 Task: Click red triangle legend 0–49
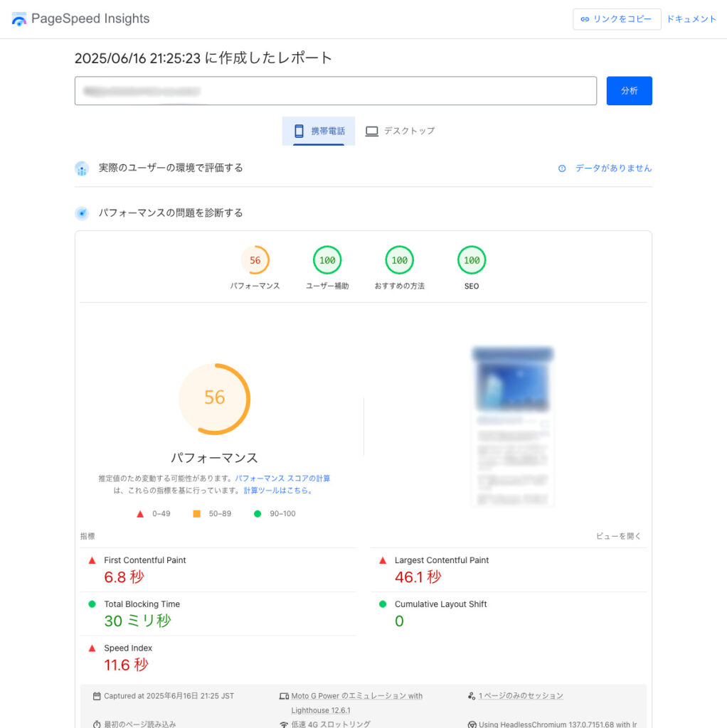[x=140, y=514]
